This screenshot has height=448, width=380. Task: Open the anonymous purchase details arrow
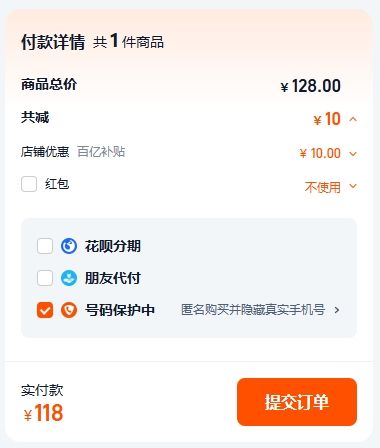[337, 310]
